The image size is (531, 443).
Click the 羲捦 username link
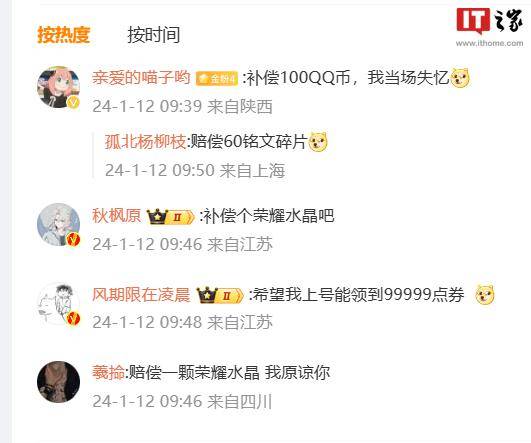tap(108, 373)
